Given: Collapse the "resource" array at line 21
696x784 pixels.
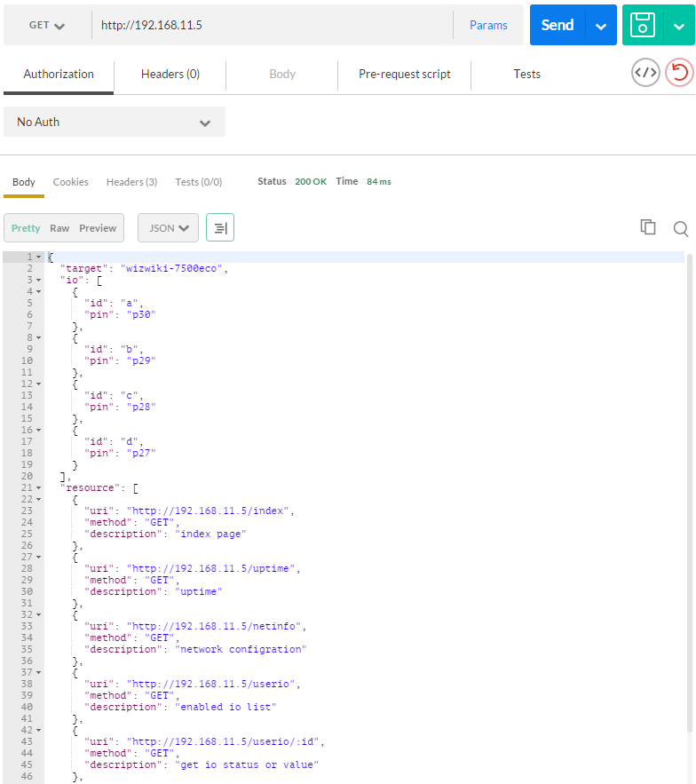Looking at the screenshot, I should point(38,488).
